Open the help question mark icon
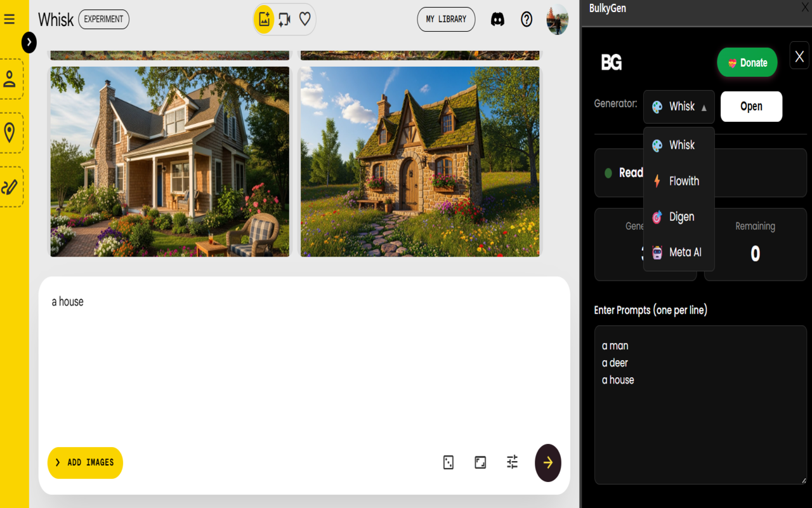 click(527, 19)
